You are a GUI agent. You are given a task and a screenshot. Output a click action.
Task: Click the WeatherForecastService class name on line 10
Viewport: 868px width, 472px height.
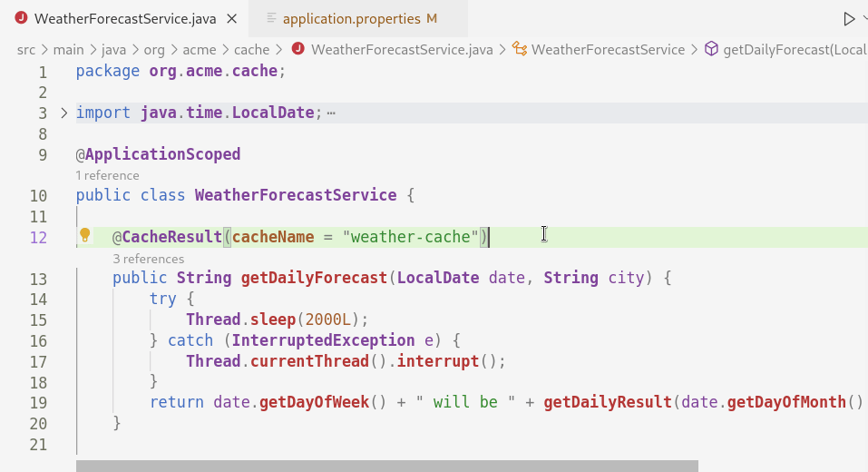(296, 195)
